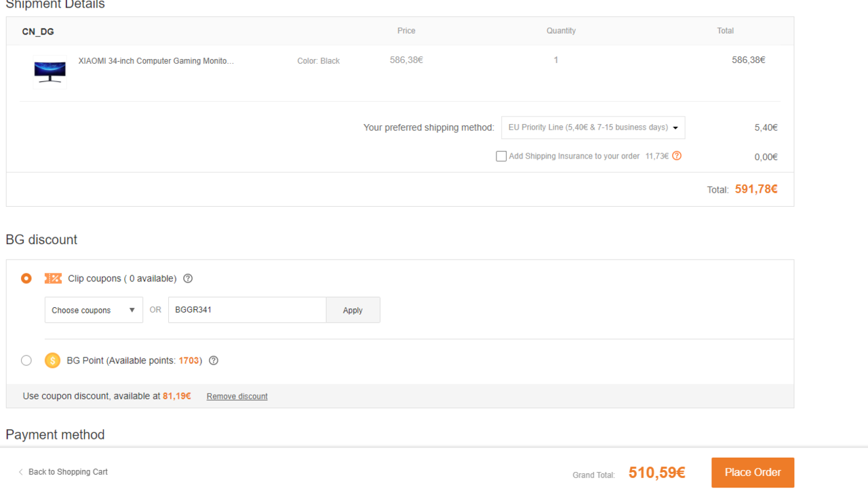Click the BG Point help question mark icon
Image resolution: width=868 pixels, height=493 pixels.
(x=214, y=361)
